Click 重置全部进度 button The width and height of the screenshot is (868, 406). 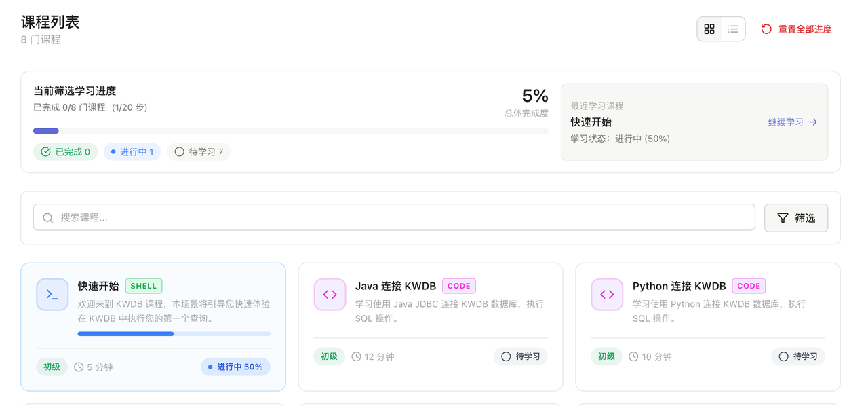tap(804, 29)
